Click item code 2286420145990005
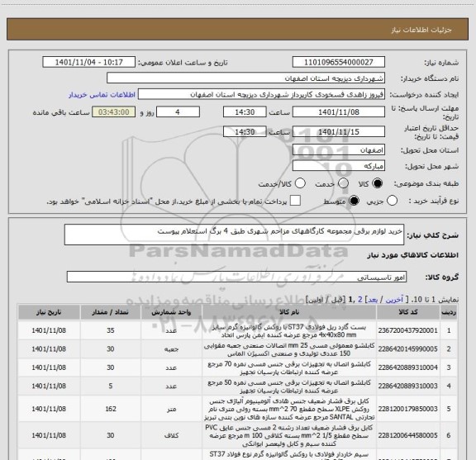The height and width of the screenshot is (460, 476). 407,349
